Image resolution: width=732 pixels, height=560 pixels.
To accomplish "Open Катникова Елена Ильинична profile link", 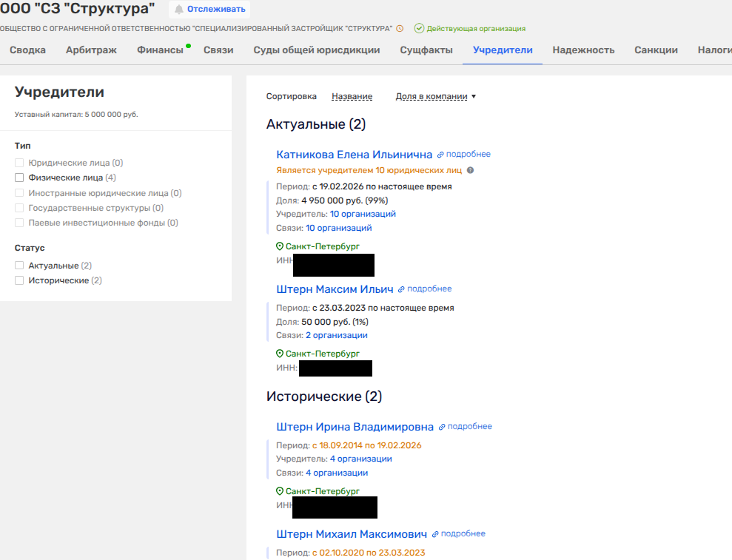I will (x=354, y=155).
